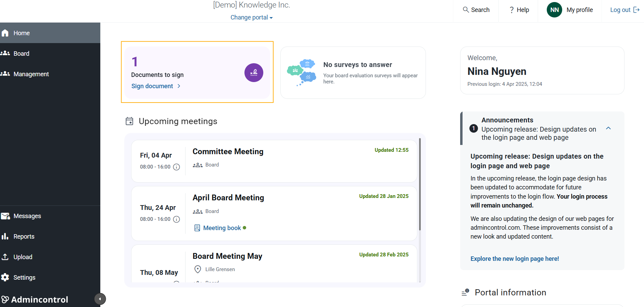
Task: Click the Upcoming meetings calendar icon
Action: [x=129, y=121]
